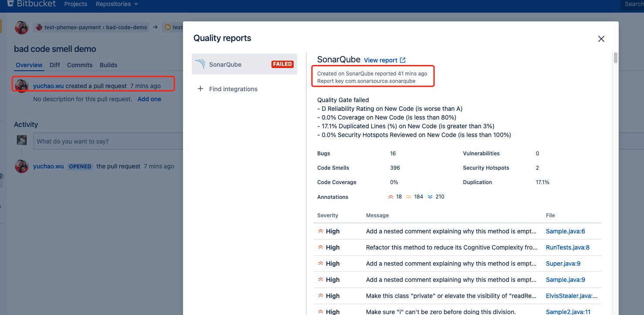Click 17.1% Duplicated Lines condition line
This screenshot has height=315, width=644.
[x=406, y=126]
